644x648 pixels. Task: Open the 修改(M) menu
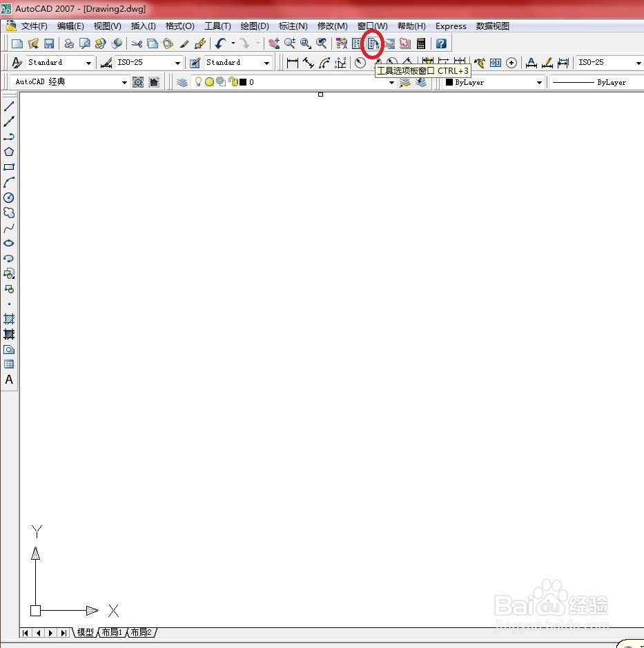tap(332, 26)
